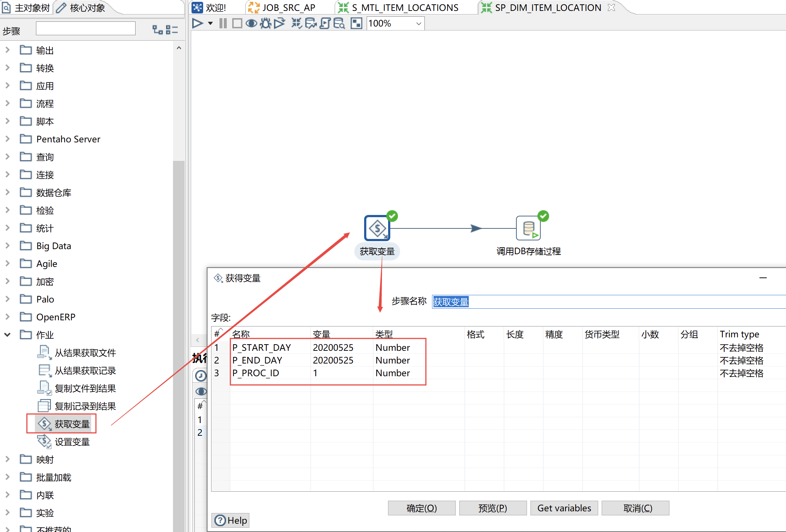Open run options dropdown arrow
The width and height of the screenshot is (786, 532).
(x=210, y=24)
